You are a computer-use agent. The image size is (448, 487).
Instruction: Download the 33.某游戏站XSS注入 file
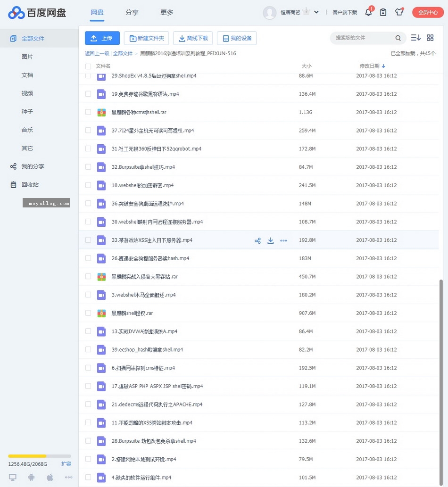pyautogui.click(x=271, y=240)
